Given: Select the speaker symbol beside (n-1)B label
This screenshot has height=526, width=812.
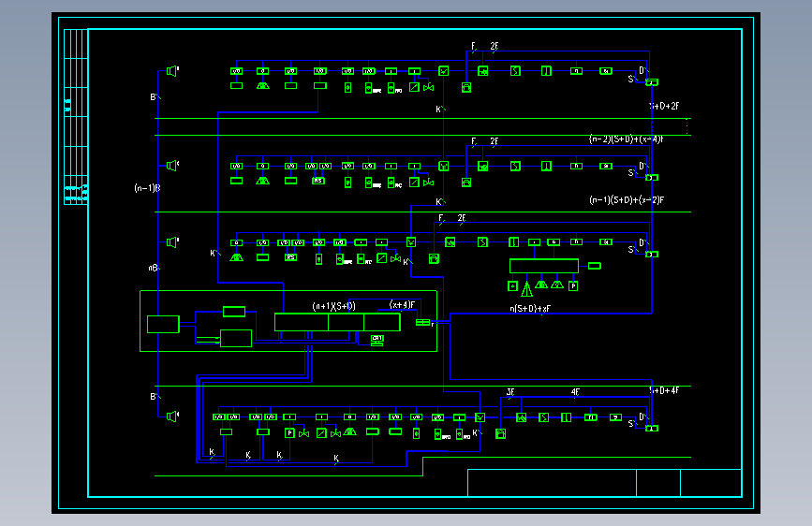Looking at the screenshot, I should pyautogui.click(x=172, y=166).
